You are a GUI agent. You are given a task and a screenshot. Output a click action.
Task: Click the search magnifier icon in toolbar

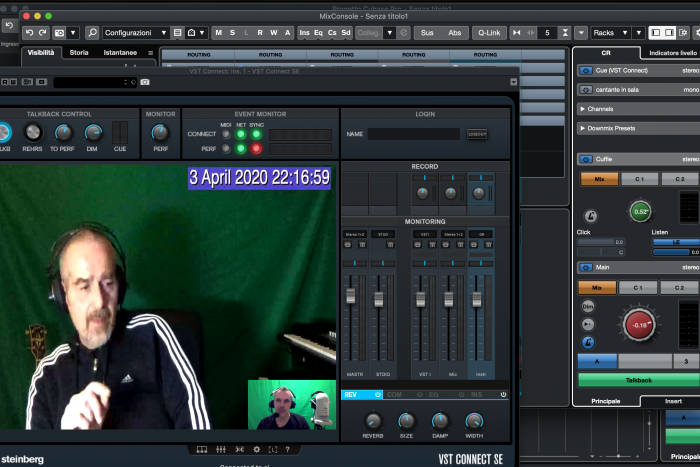93,33
